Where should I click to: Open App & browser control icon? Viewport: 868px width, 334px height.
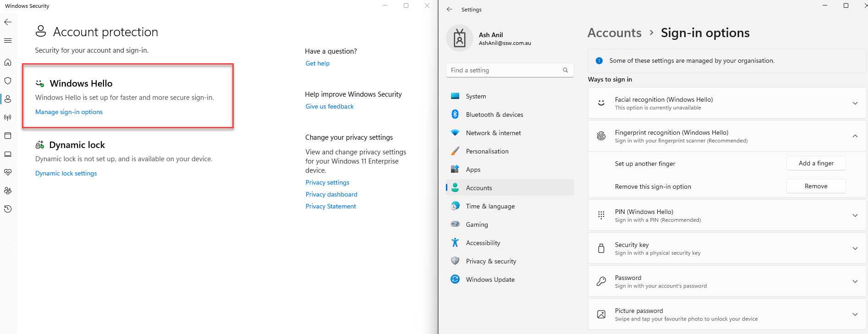(8, 136)
